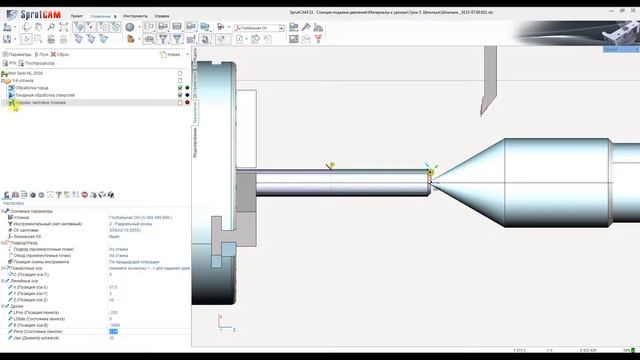Click the УПК button
This screenshot has width=640, height=360.
point(9,63)
